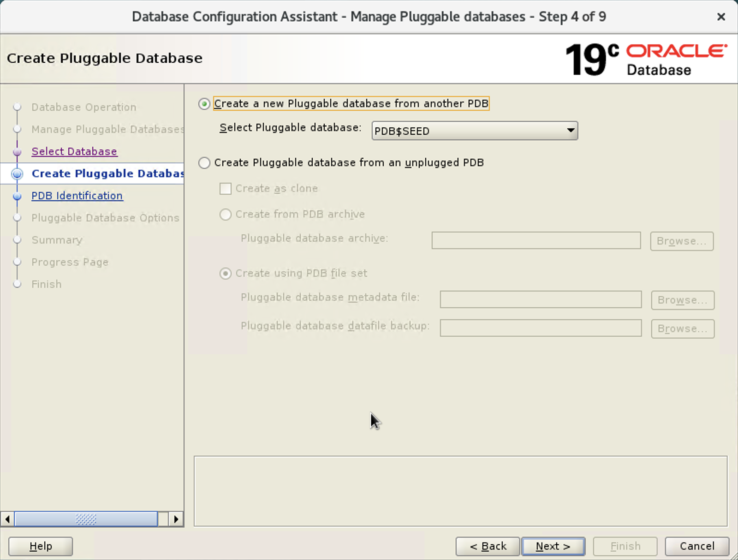738x560 pixels.
Task: Click the 'Select Database' step bullet icon
Action: tap(17, 151)
